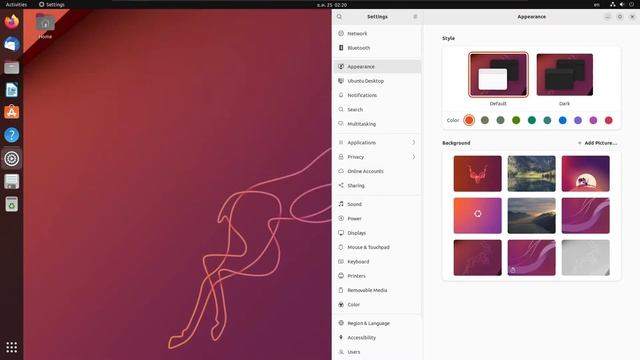Pick the magenta accent color
This screenshot has width=640, height=360.
pos(593,120)
